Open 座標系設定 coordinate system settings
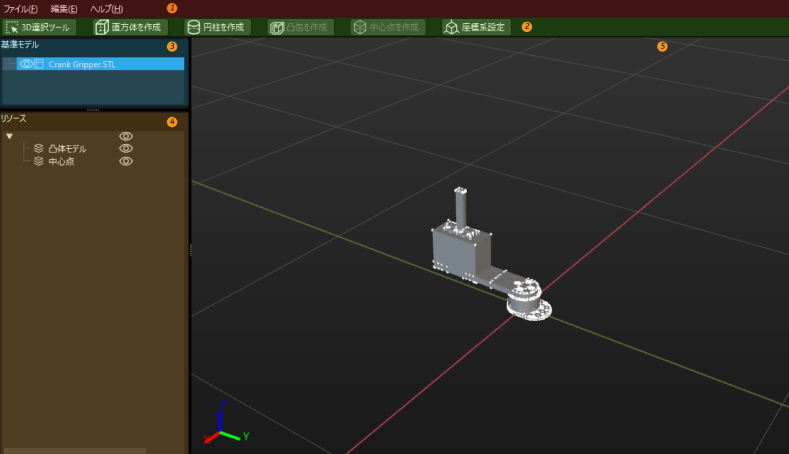Image resolution: width=789 pixels, height=454 pixels. coord(476,27)
